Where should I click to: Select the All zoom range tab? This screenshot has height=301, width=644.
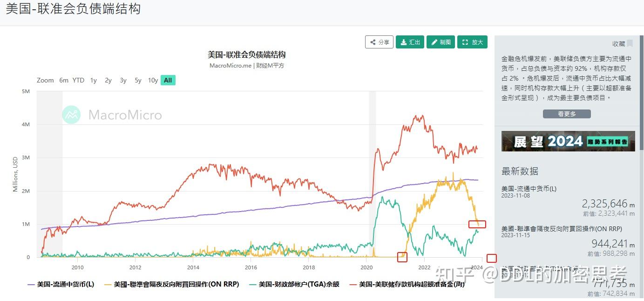pyautogui.click(x=168, y=80)
